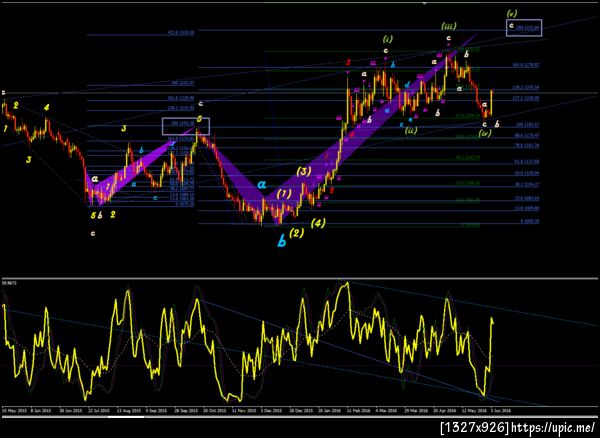Click the 20 Apr 2016 date label
This screenshot has width=600, height=438.
pyautogui.click(x=443, y=410)
